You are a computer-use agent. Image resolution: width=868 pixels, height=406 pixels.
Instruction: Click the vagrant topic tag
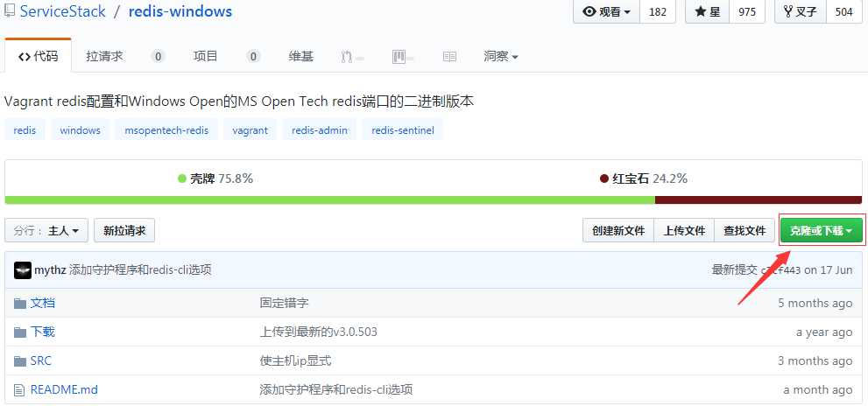pyautogui.click(x=251, y=130)
